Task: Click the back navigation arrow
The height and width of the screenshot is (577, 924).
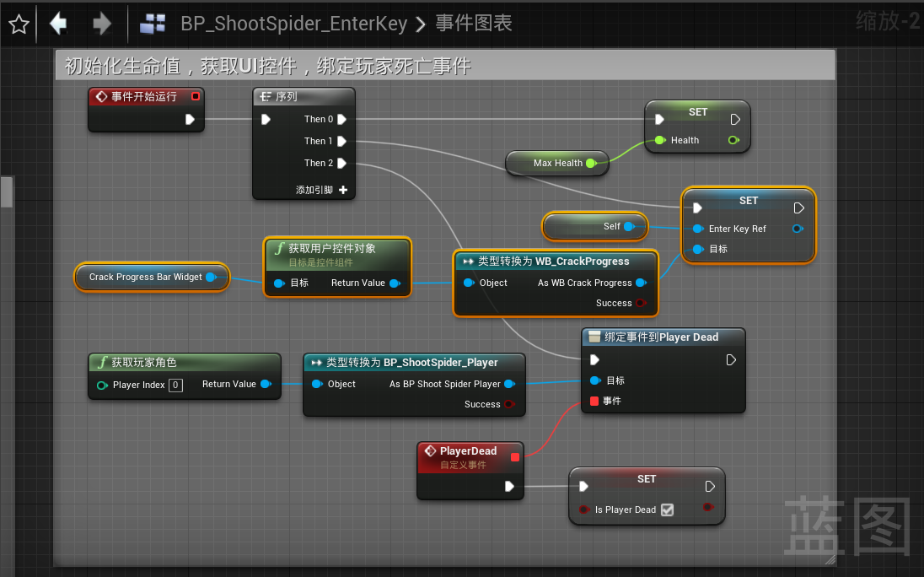Action: pyautogui.click(x=58, y=24)
